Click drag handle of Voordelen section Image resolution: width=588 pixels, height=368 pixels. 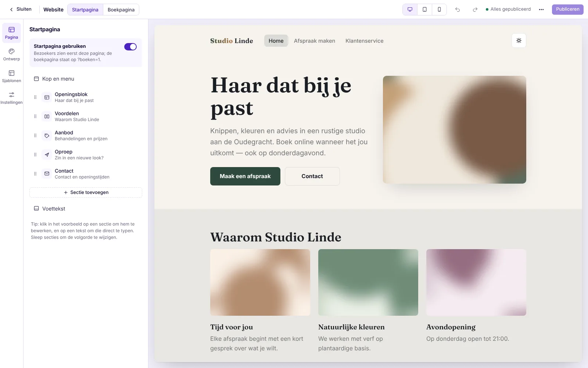point(35,116)
